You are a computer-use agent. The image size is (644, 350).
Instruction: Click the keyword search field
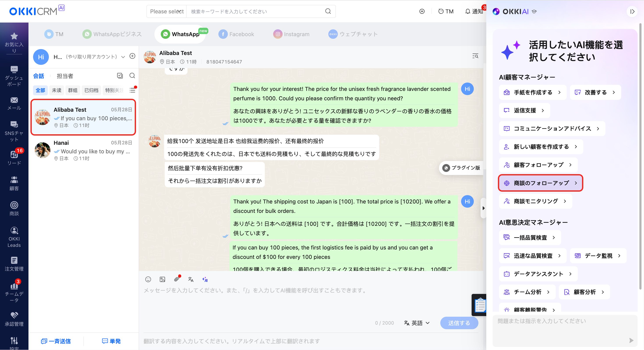click(x=255, y=11)
